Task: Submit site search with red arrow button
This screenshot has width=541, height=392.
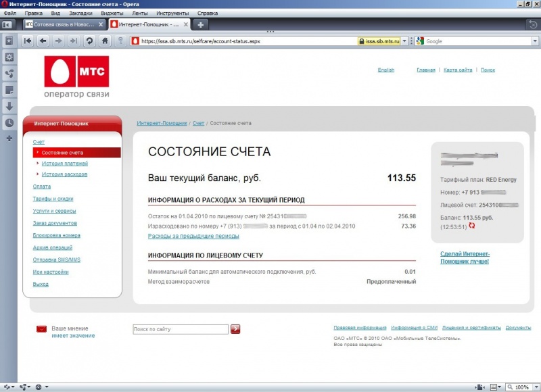Action: [x=235, y=329]
